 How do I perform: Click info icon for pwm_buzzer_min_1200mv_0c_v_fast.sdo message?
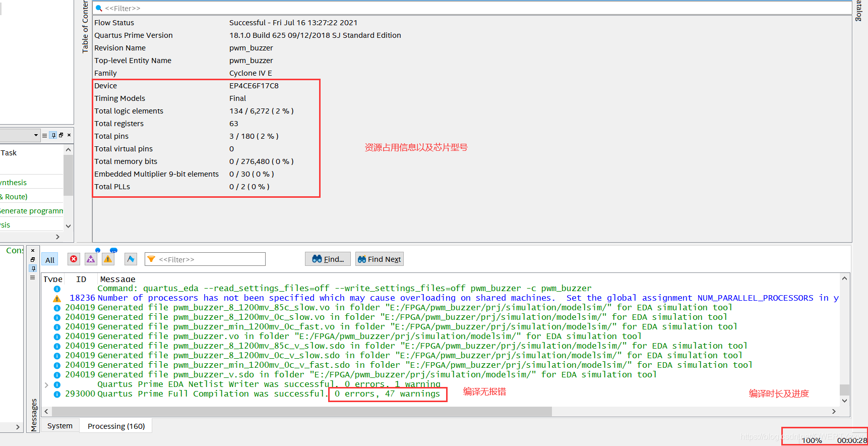point(57,365)
